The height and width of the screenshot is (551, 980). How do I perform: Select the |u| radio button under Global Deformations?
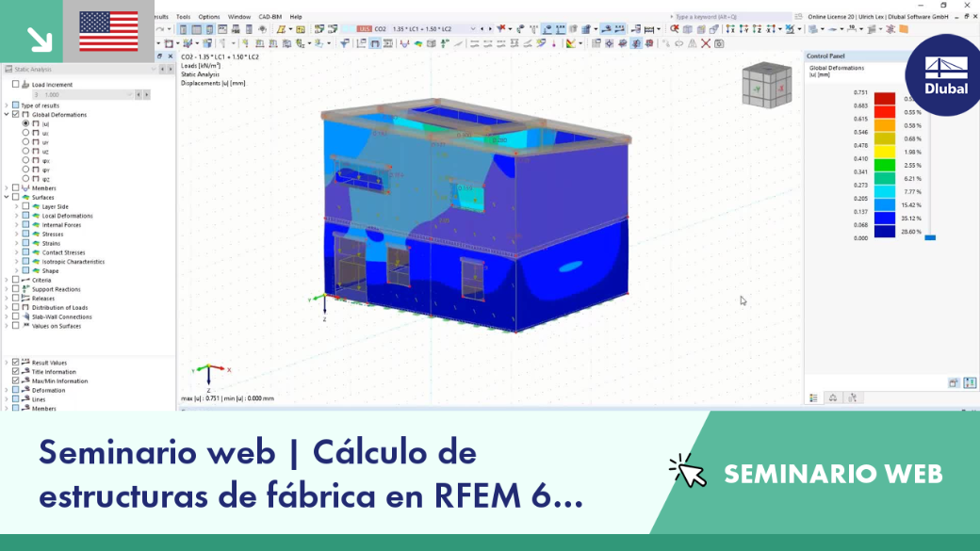click(x=25, y=123)
